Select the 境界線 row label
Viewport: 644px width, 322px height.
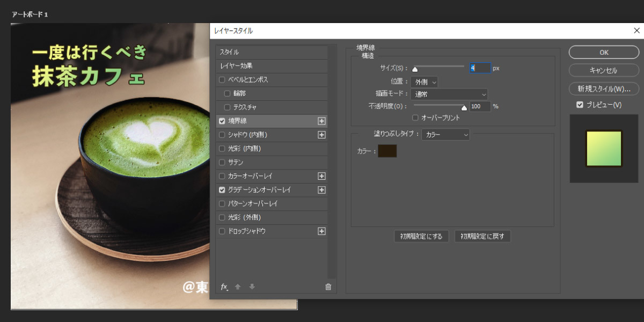(x=237, y=121)
